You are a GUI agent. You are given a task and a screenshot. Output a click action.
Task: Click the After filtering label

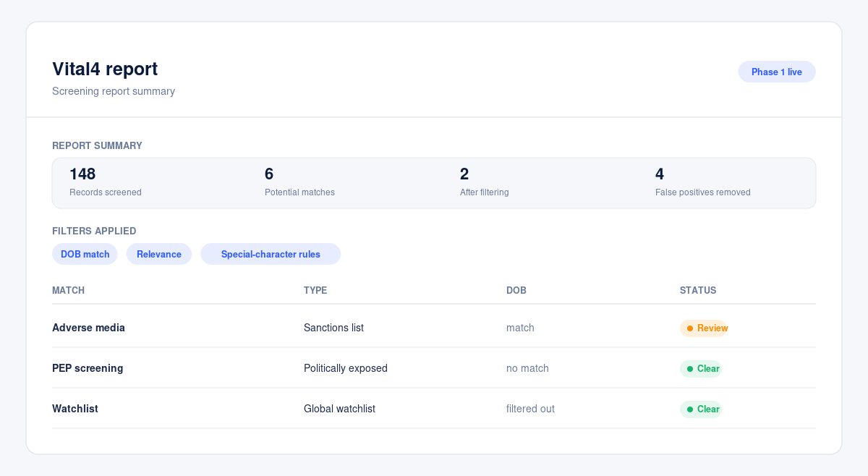pyautogui.click(x=485, y=192)
